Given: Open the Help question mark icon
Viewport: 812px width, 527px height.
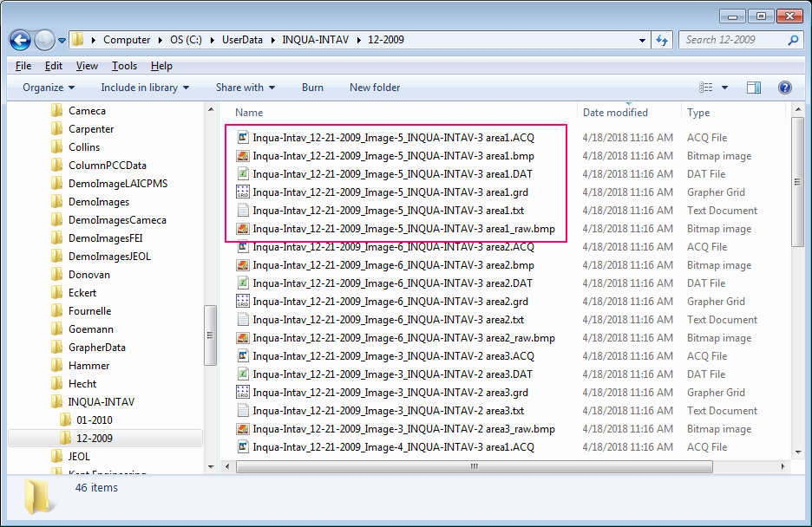Looking at the screenshot, I should tap(784, 88).
